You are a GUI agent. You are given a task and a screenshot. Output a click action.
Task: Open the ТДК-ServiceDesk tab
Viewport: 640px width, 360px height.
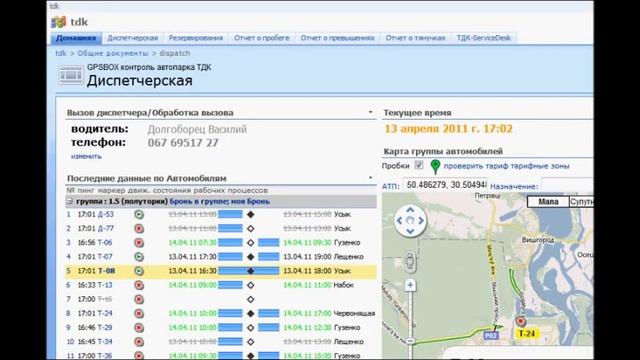(x=484, y=38)
